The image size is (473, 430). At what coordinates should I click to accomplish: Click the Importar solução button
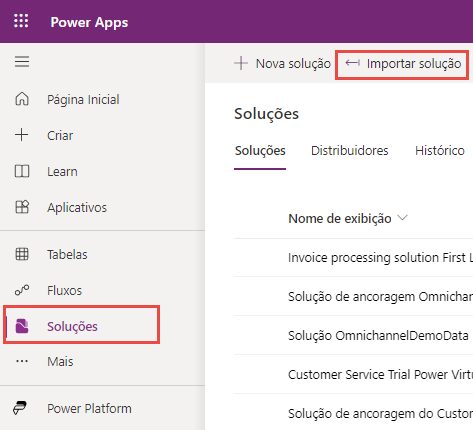[x=402, y=64]
